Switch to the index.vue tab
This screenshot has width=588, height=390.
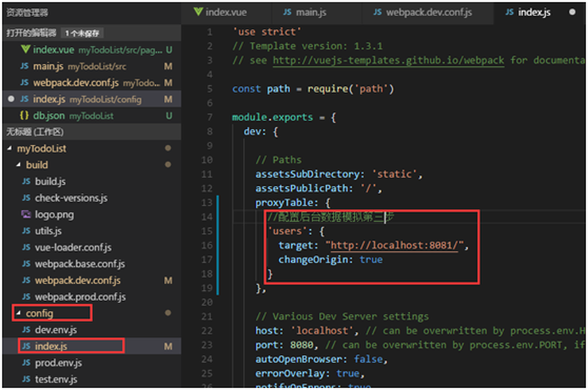pyautogui.click(x=226, y=12)
